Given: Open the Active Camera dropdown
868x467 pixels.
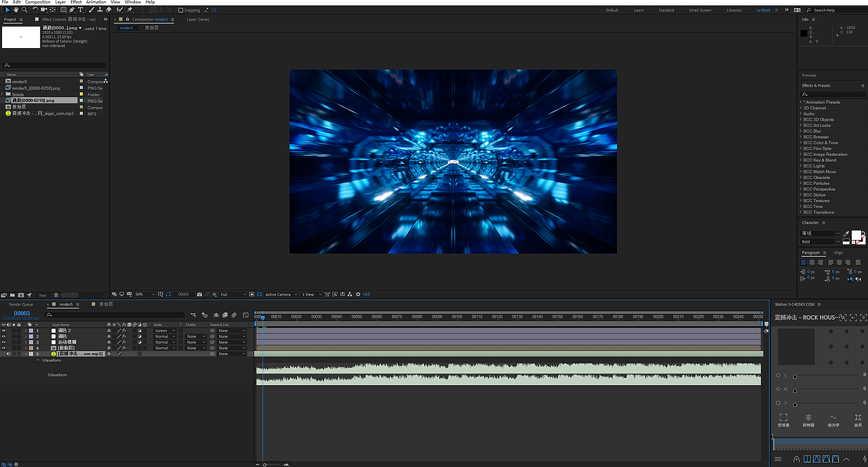Looking at the screenshot, I should tap(280, 295).
